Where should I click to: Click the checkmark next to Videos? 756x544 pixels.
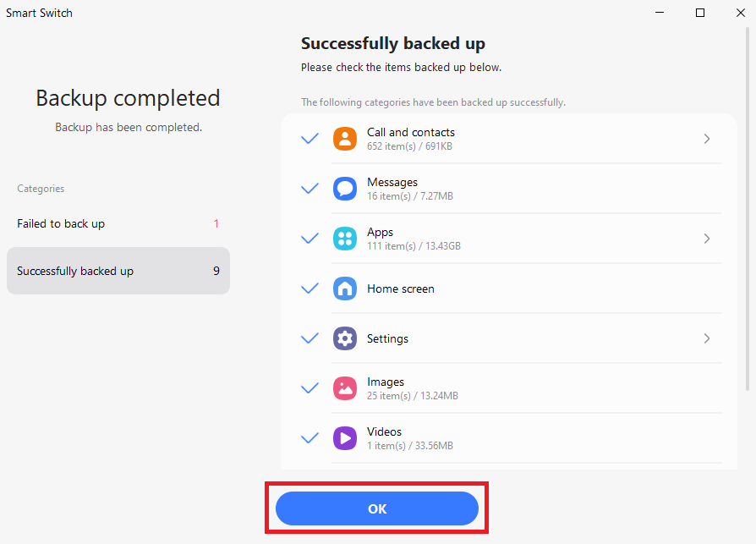(310, 438)
